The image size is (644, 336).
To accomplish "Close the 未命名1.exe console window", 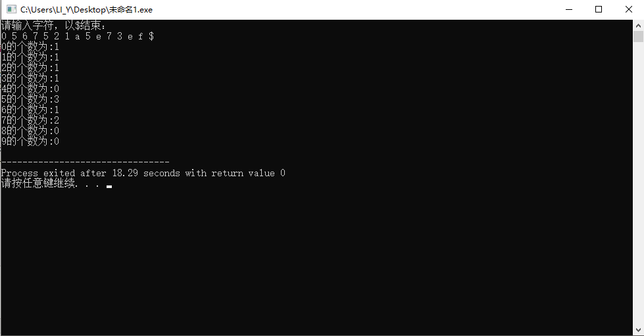I will tap(628, 9).
